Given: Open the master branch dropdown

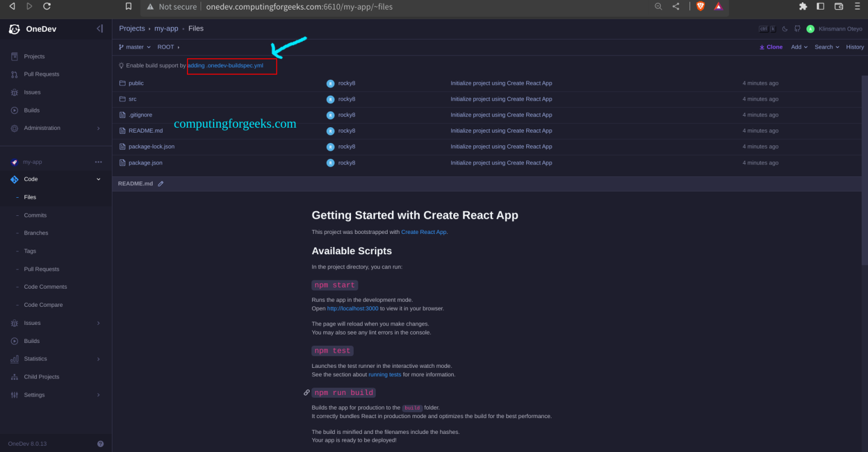Looking at the screenshot, I should tap(135, 47).
